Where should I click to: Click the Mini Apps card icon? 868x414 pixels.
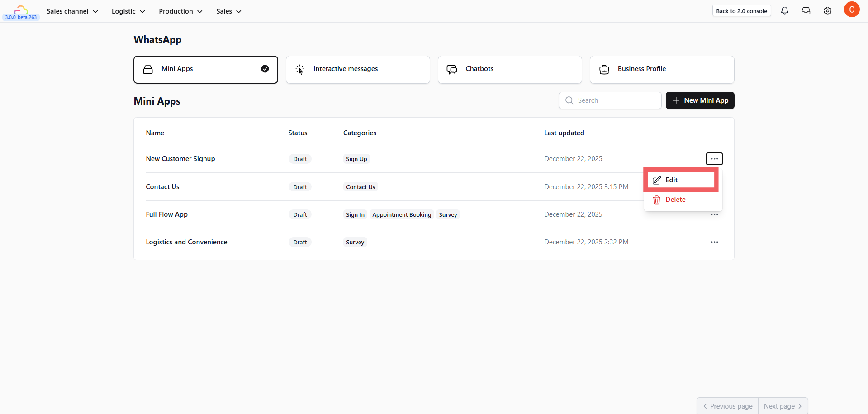(148, 69)
